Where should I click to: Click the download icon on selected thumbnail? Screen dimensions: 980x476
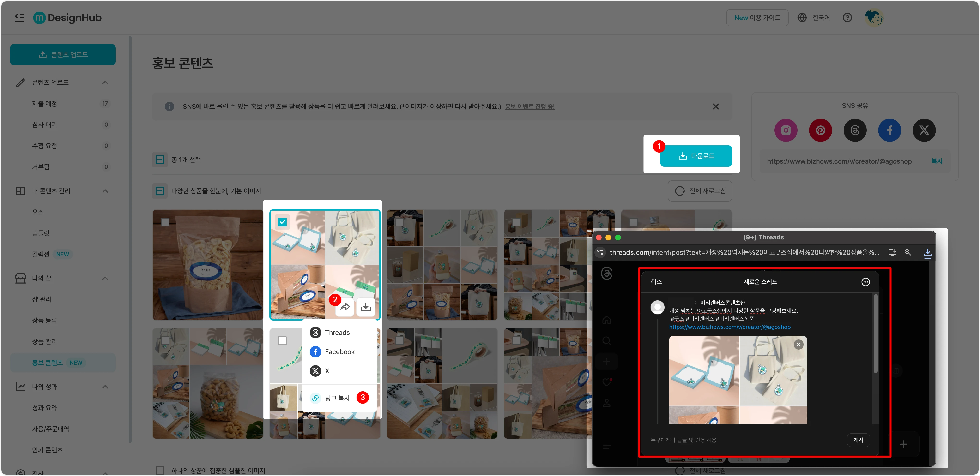[x=366, y=307]
